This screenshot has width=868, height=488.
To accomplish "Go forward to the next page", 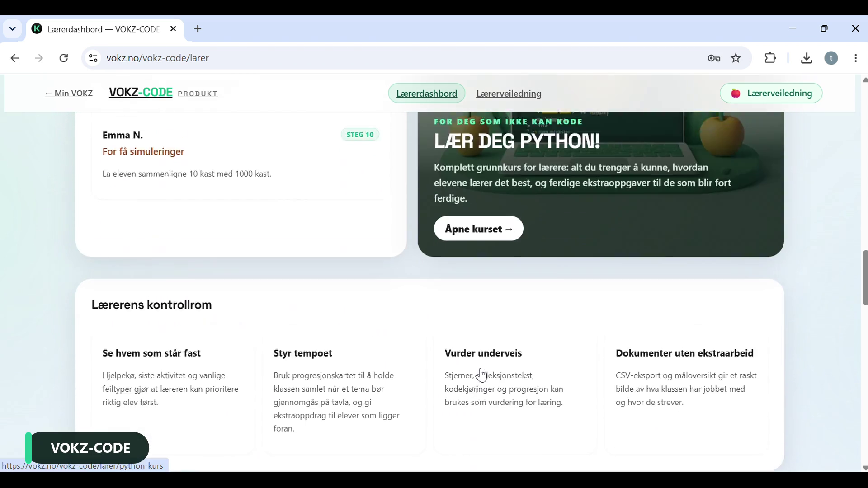I will pos(39,58).
